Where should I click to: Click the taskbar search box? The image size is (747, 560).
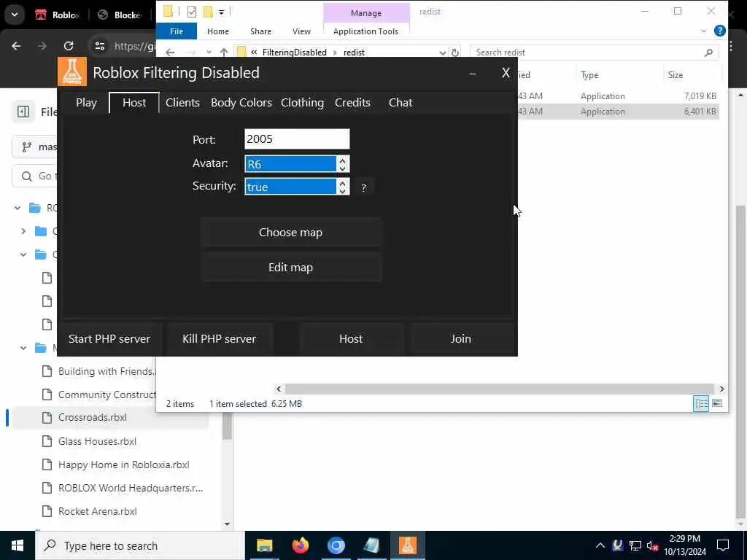click(139, 545)
